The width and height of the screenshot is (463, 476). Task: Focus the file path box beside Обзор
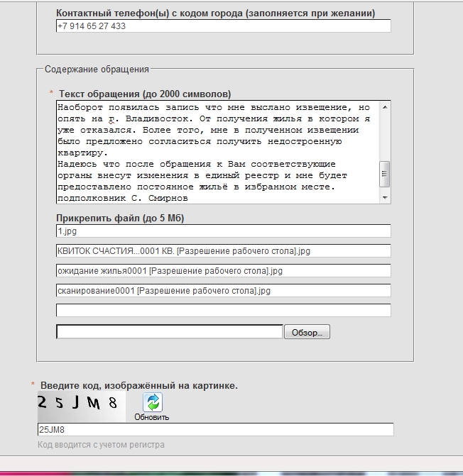[x=169, y=332]
